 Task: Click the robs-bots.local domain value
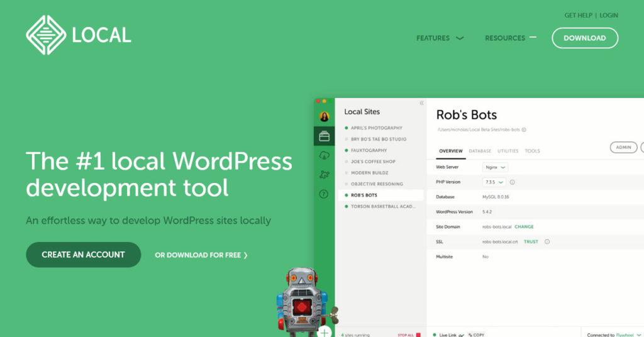[x=497, y=227]
